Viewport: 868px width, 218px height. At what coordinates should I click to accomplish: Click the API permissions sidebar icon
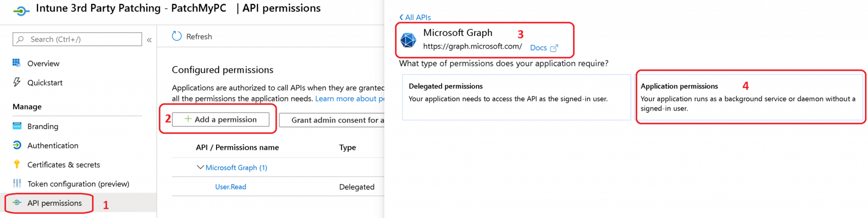pyautogui.click(x=17, y=202)
